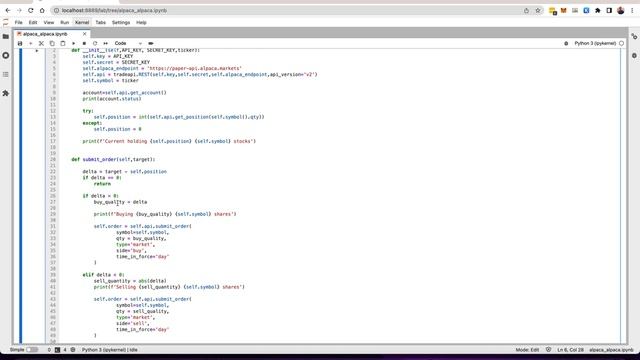Open the Edit menu
The height and width of the screenshot is (360, 640).
pos(33,22)
